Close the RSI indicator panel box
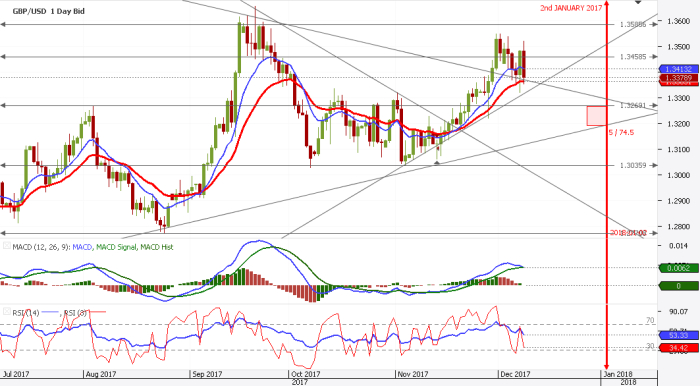This screenshot has height=386, width=700. (x=7, y=311)
